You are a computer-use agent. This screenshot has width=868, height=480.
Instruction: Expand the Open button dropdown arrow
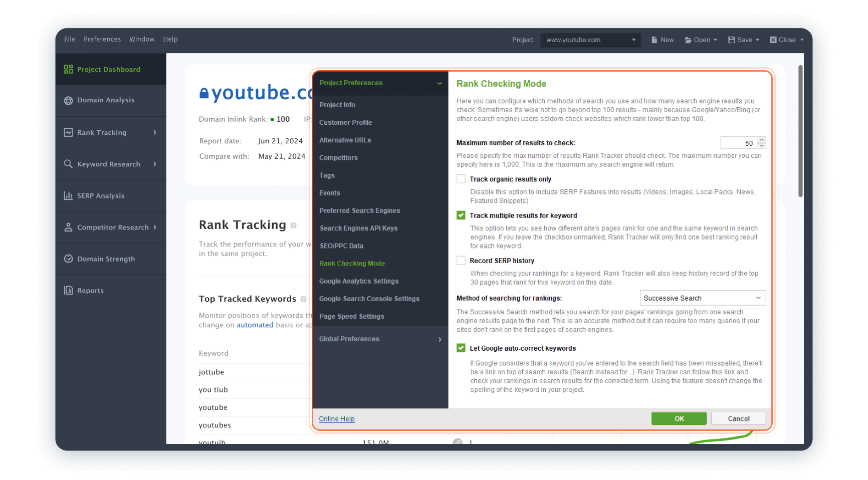[x=715, y=40]
